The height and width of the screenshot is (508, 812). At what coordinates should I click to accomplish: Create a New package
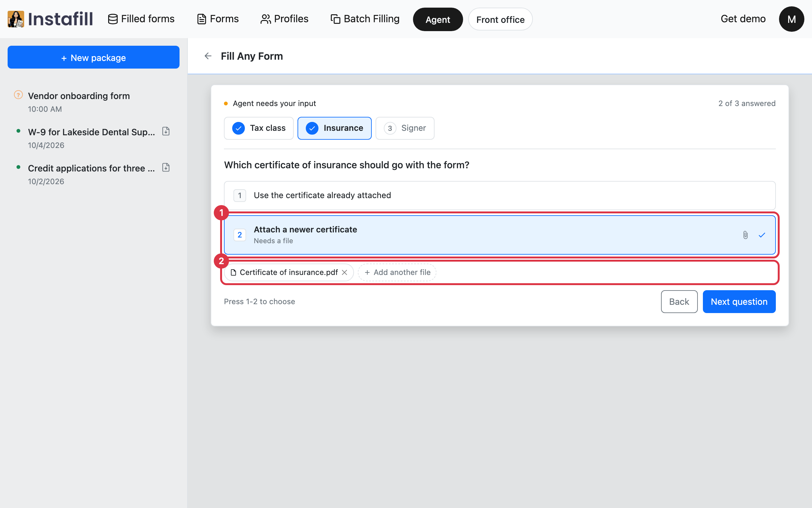94,57
